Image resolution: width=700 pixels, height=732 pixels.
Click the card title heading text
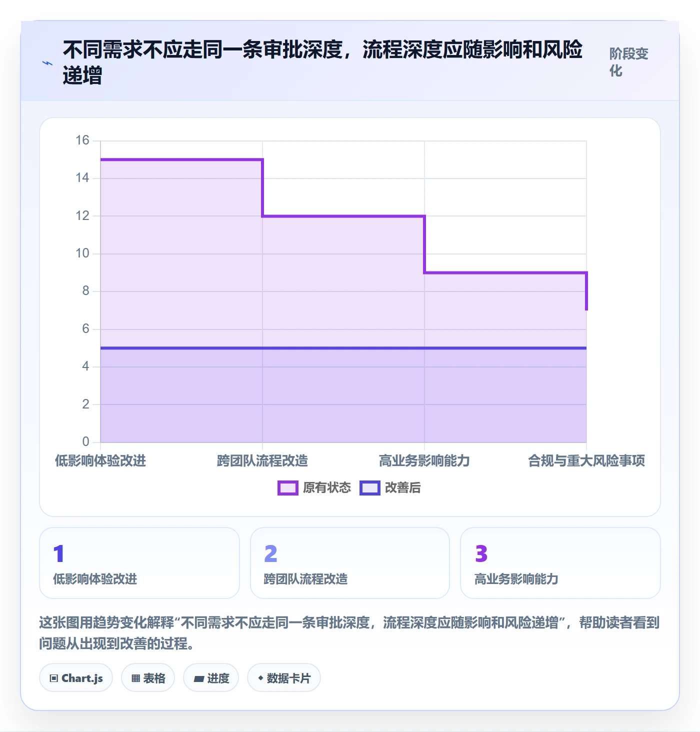[x=322, y=62]
